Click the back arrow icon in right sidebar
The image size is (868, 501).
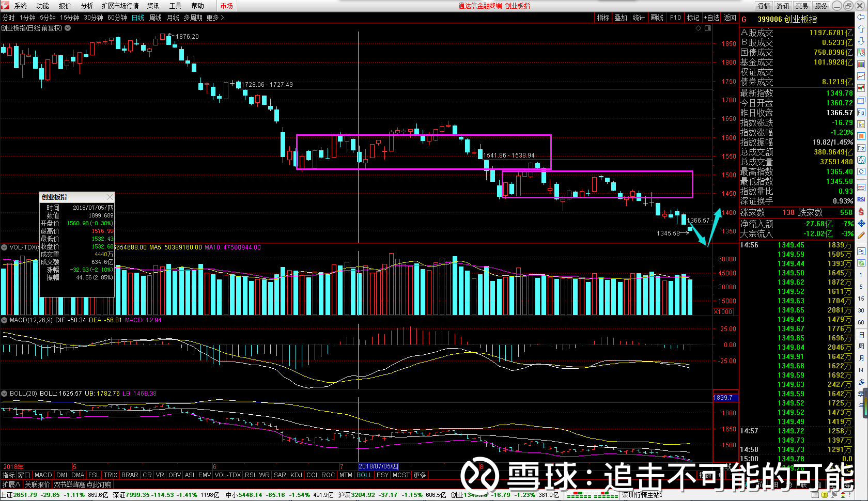861,17
